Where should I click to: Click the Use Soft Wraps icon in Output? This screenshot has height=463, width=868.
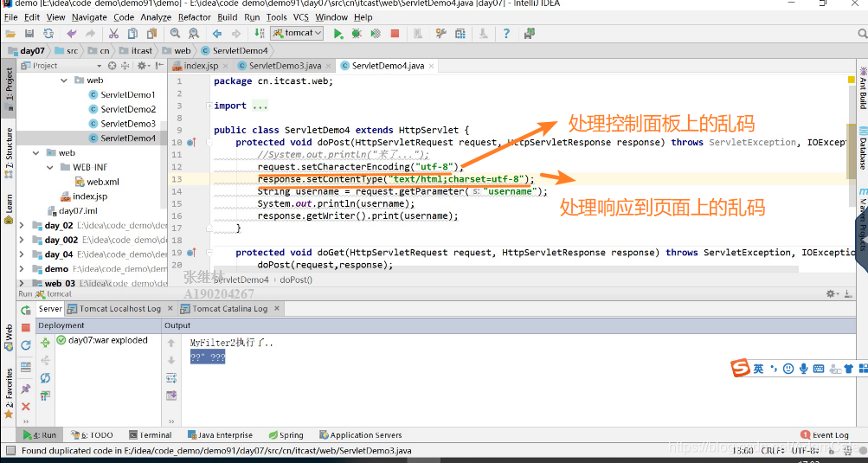point(171,378)
